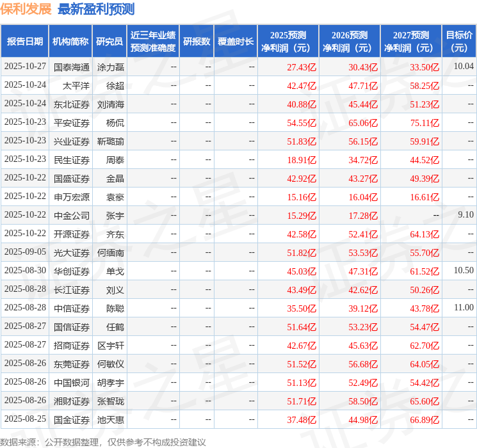Click the 国泰海通 institution cell
Viewport: 477px width, 448px height.
click(x=72, y=67)
